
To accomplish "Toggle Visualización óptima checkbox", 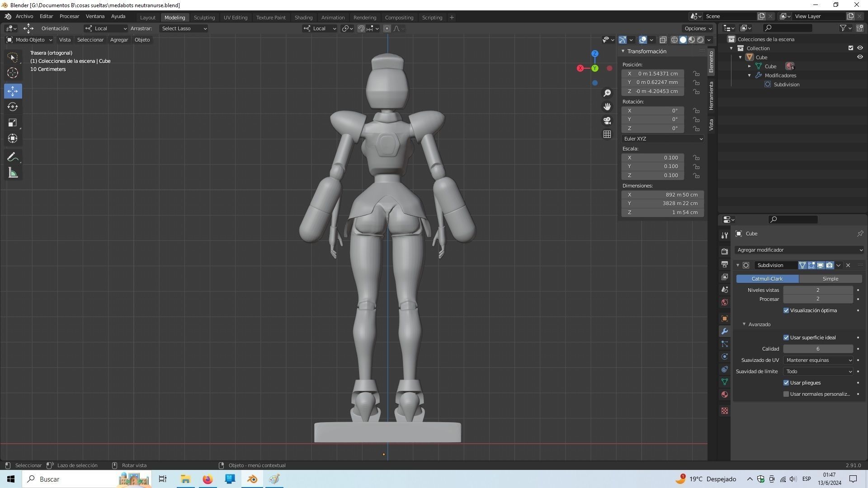I will 786,310.
